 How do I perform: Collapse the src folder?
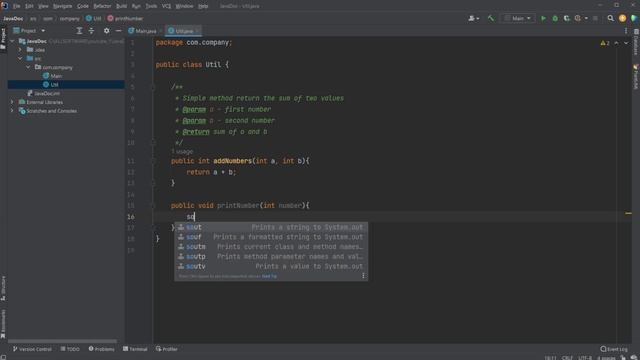(20, 58)
